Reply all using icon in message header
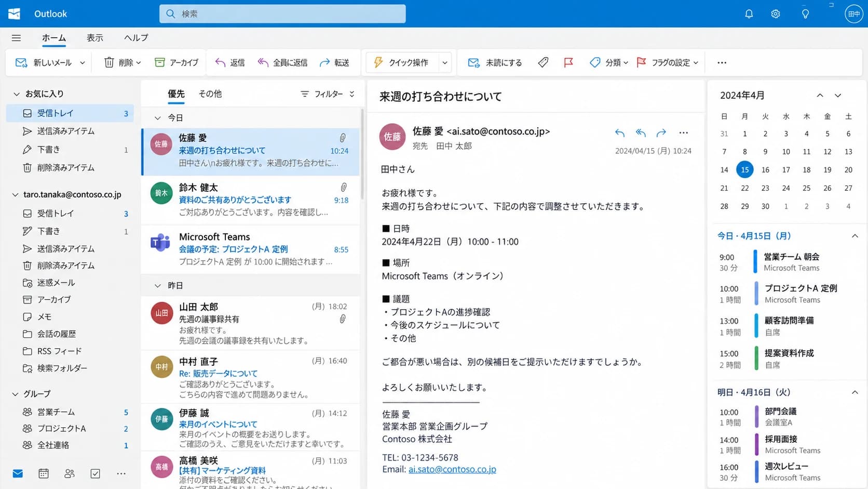868x489 pixels. coord(641,133)
